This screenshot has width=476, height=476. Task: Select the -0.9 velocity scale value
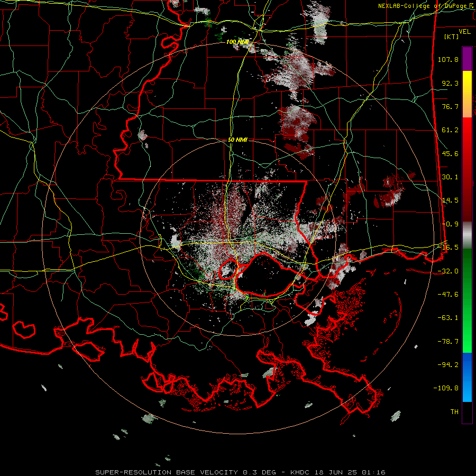[450, 224]
